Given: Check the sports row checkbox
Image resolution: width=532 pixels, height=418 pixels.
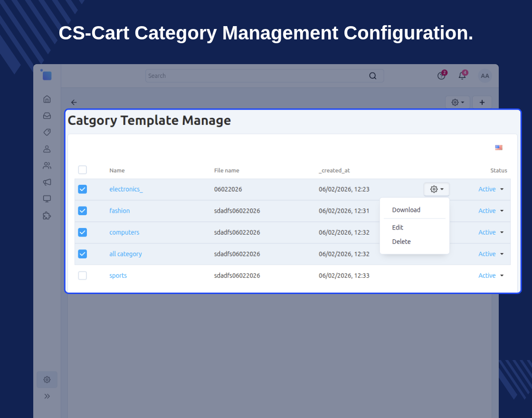Looking at the screenshot, I should point(83,275).
